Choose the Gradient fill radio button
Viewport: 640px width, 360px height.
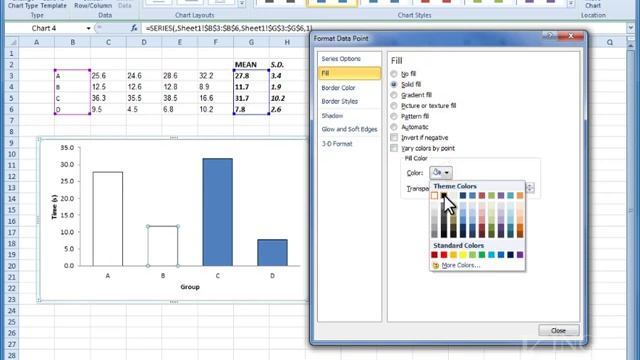pyautogui.click(x=394, y=95)
